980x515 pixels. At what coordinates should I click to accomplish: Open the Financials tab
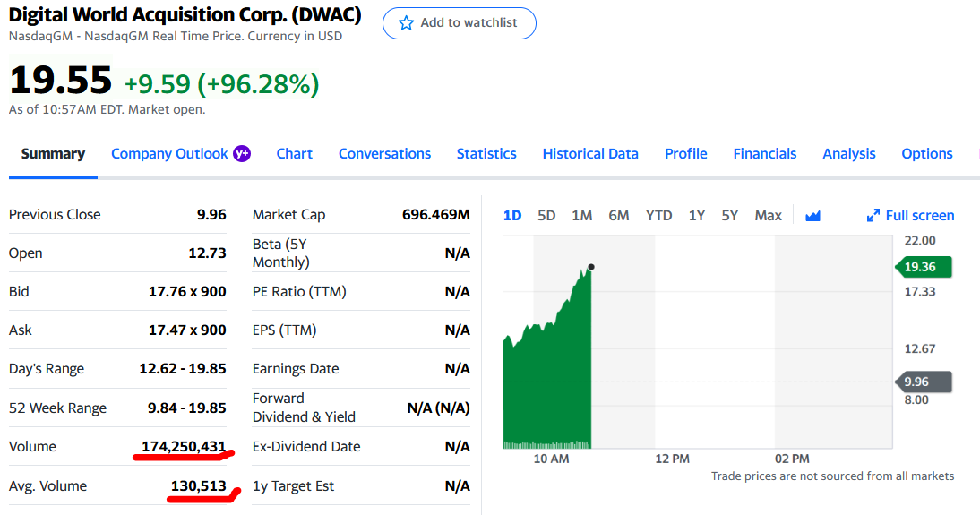point(764,154)
